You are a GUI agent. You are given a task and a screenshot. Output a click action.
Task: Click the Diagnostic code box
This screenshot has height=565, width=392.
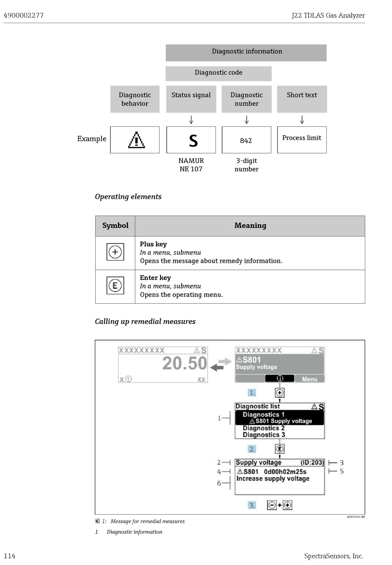(219, 73)
